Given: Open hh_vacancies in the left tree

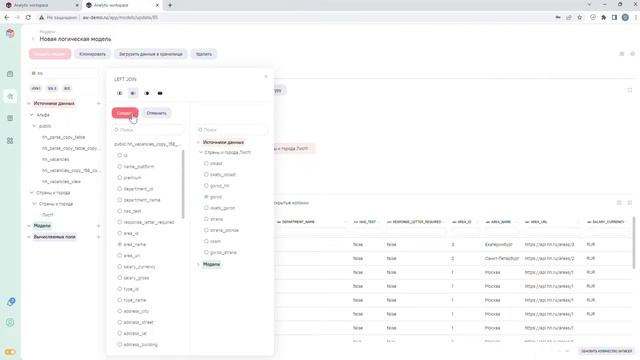Looking at the screenshot, I should pyautogui.click(x=56, y=160).
